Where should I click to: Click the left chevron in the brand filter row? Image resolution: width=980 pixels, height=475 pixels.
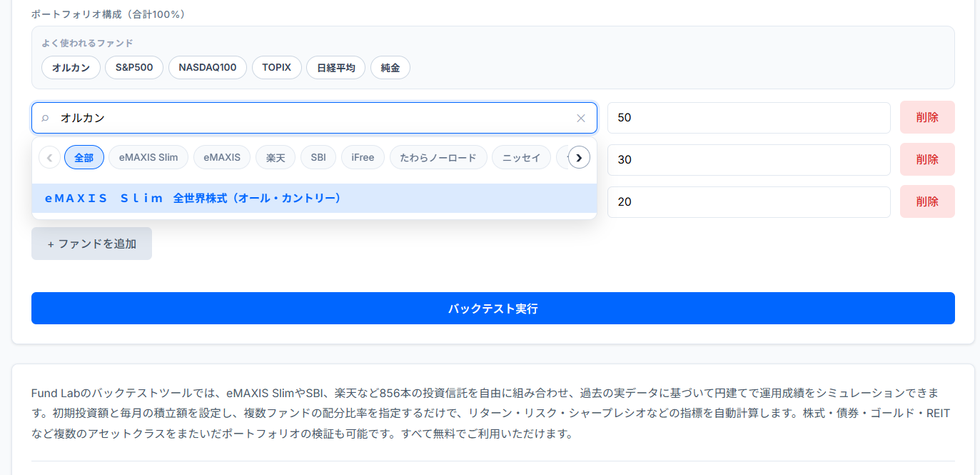(x=49, y=157)
